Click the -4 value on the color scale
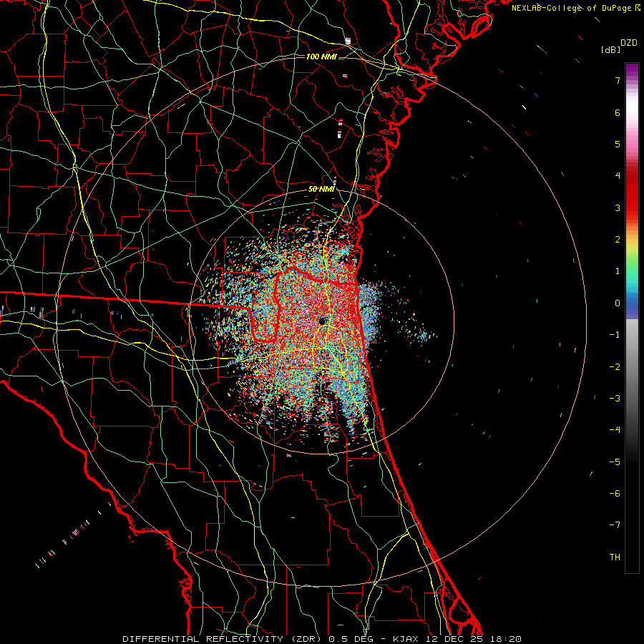This screenshot has width=644, height=644. point(615,429)
